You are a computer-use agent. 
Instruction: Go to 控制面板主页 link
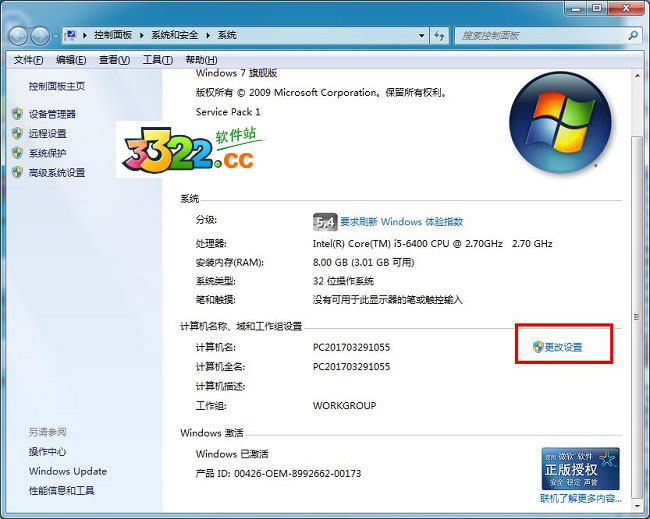pos(57,86)
